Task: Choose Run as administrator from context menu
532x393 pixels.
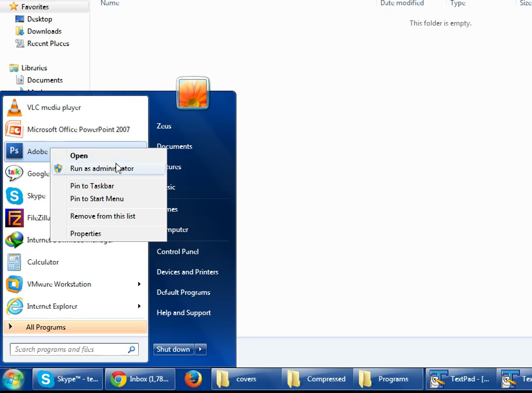Action: coord(102,169)
